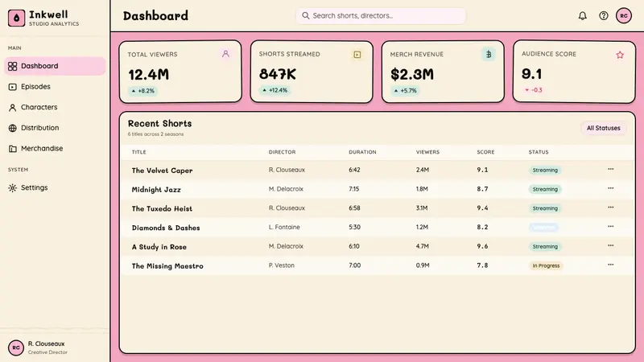
Task: Open Merchandise in the sidebar
Action: (x=55, y=148)
